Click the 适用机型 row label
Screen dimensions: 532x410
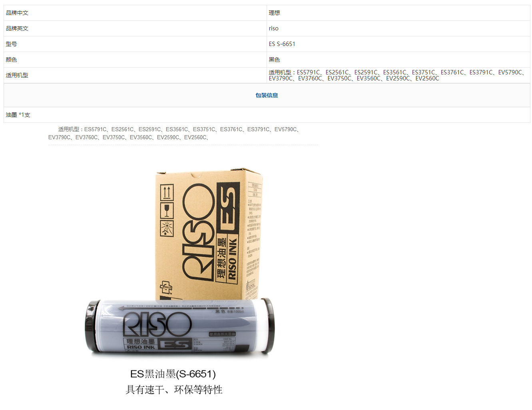click(17, 75)
